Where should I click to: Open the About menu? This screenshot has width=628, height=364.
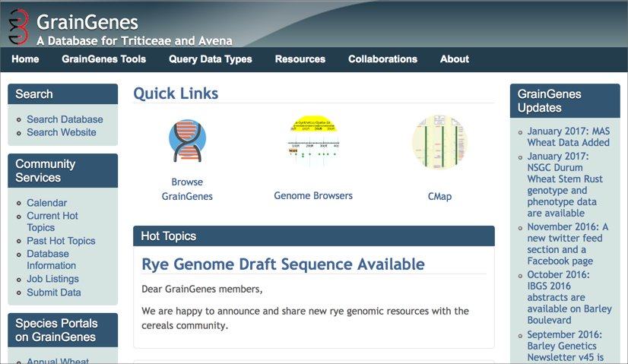[454, 59]
